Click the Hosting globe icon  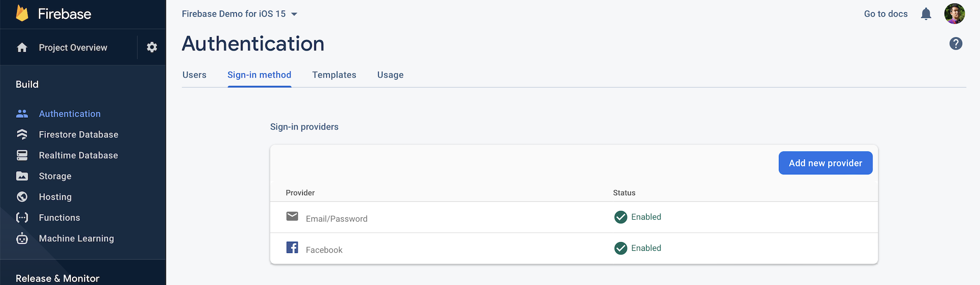22,197
